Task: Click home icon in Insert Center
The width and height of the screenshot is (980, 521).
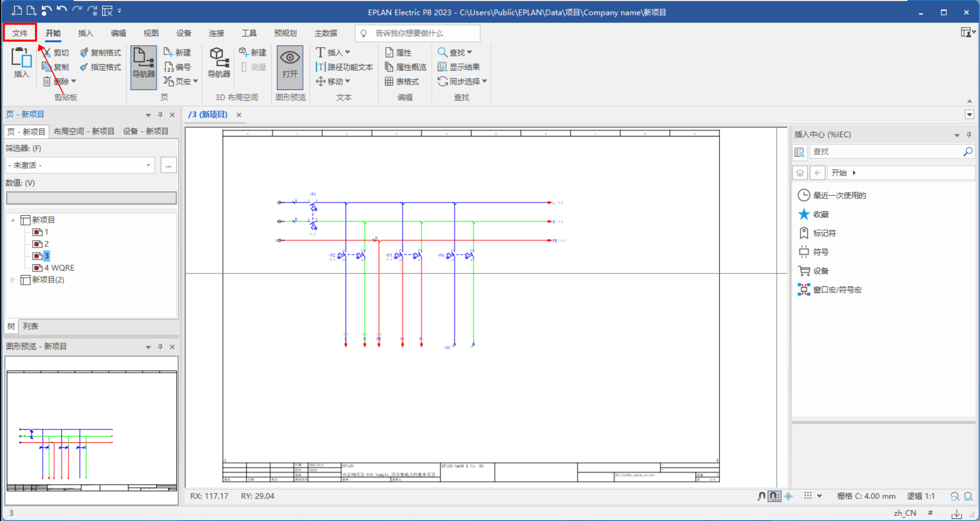Action: [800, 173]
